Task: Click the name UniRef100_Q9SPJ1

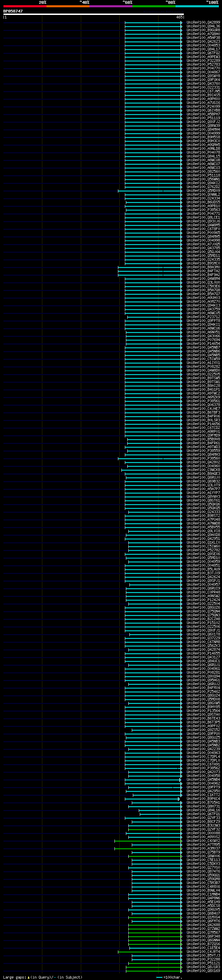Action: click(203, 581)
